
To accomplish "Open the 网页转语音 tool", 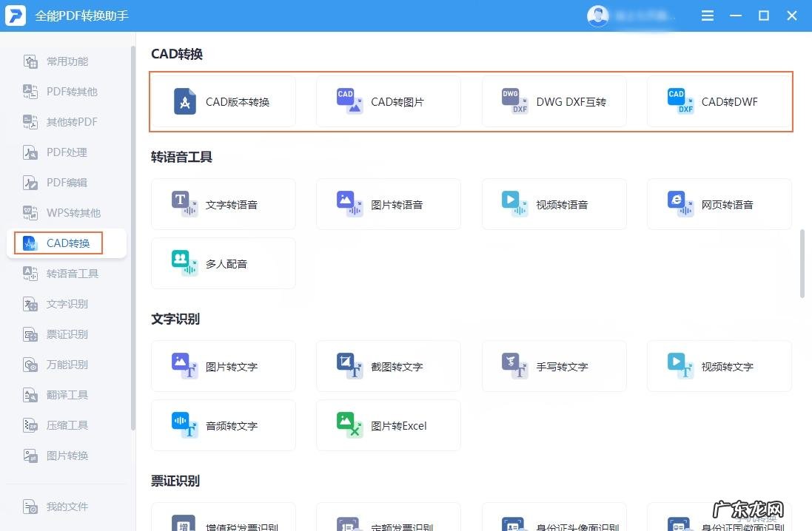I will (718, 204).
